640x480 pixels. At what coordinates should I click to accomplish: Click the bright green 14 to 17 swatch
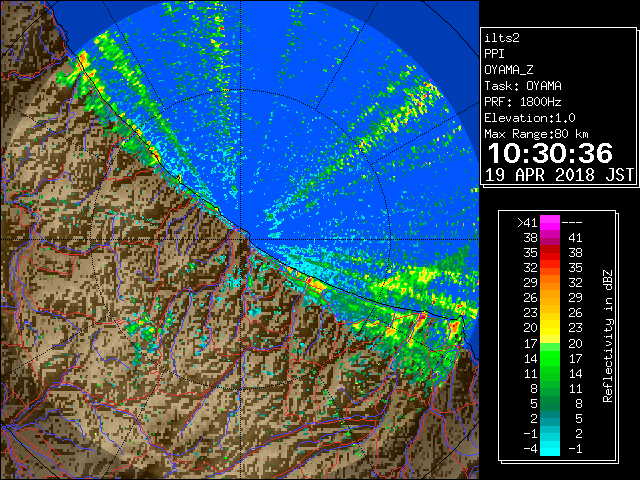coord(550,358)
